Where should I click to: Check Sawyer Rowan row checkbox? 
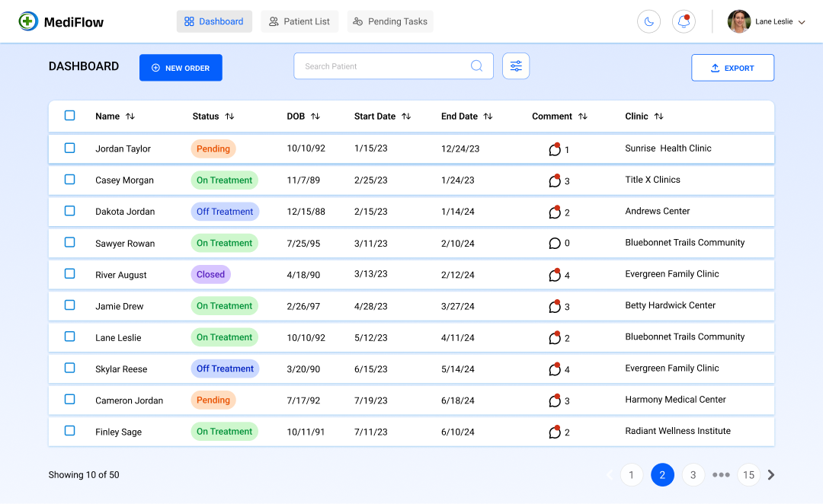point(69,242)
